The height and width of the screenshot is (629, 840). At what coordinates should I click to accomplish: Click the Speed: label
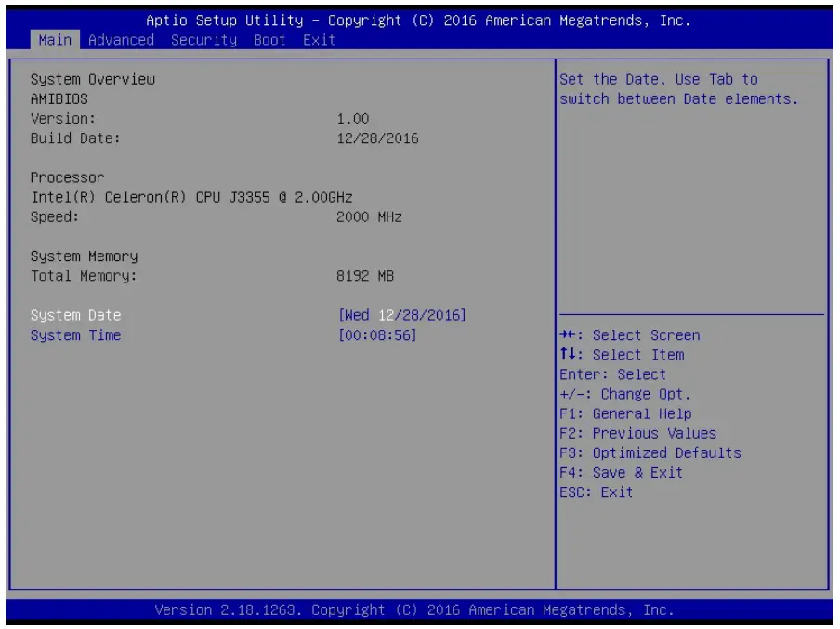coord(55,217)
